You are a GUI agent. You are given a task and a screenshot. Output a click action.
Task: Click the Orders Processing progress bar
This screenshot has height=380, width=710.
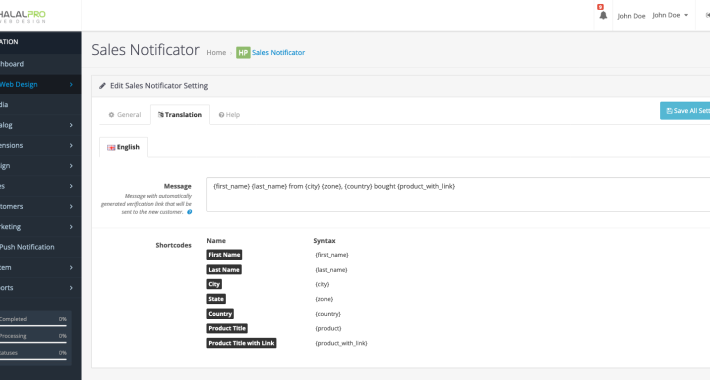coord(34,343)
